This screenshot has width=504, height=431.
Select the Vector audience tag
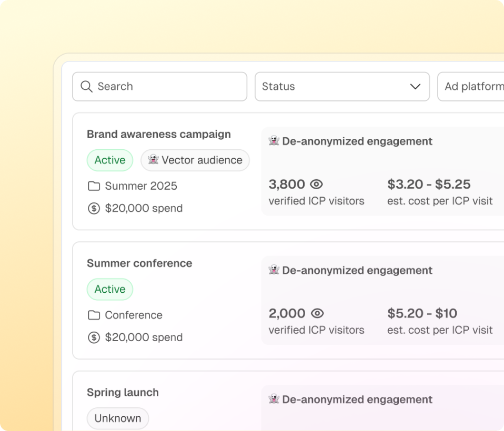click(x=195, y=160)
